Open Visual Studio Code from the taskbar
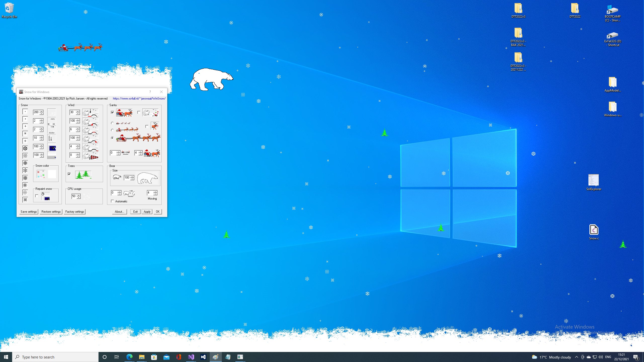Image resolution: width=644 pixels, height=362 pixels. 203,357
